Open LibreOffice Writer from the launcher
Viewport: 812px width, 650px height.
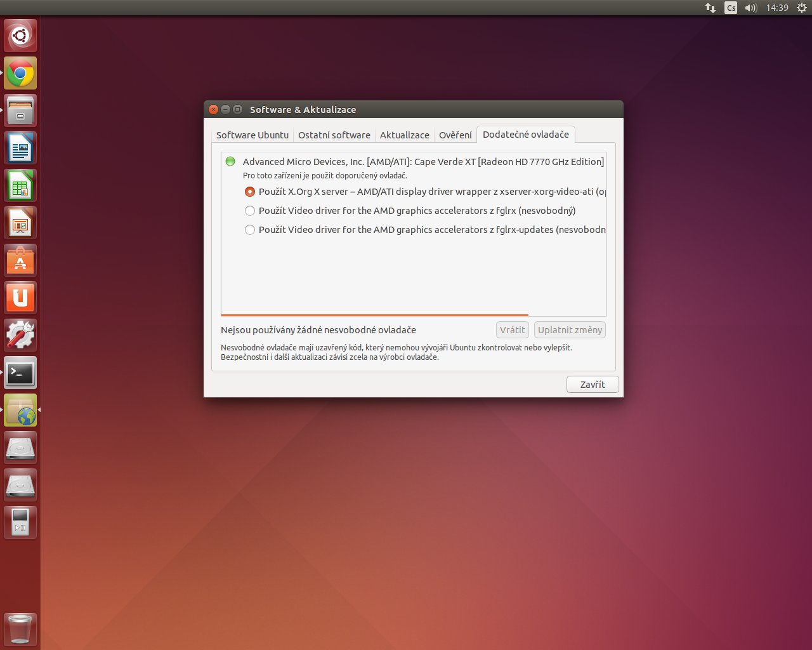click(x=20, y=148)
